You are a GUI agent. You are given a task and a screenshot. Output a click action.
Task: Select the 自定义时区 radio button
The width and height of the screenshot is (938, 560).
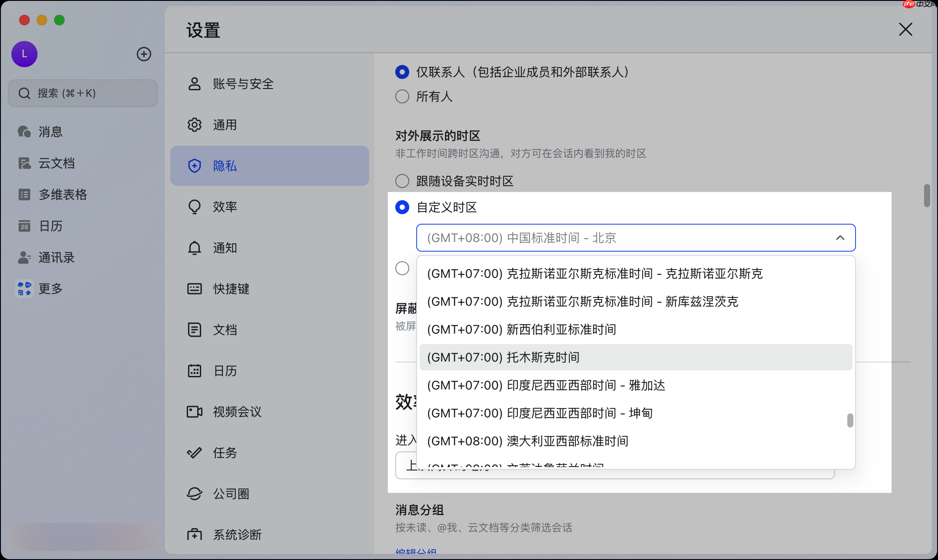click(402, 207)
